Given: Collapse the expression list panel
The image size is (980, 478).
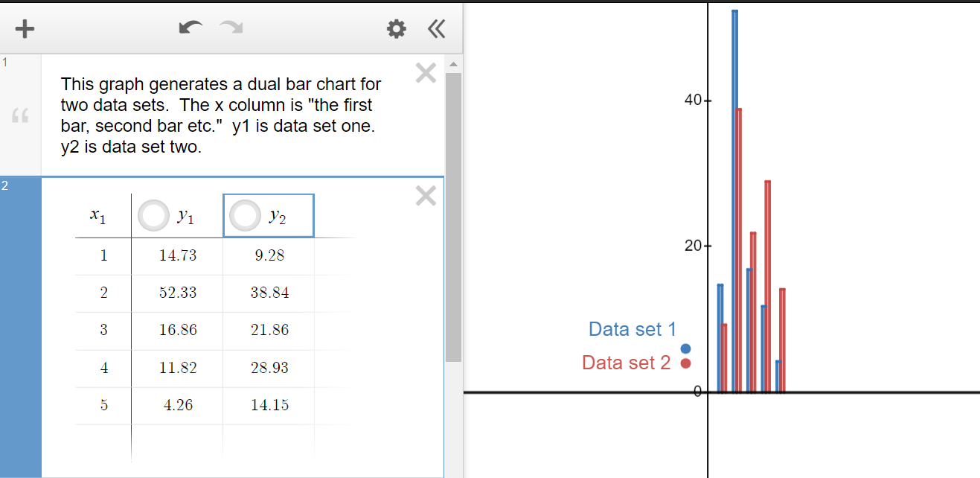Looking at the screenshot, I should [436, 29].
